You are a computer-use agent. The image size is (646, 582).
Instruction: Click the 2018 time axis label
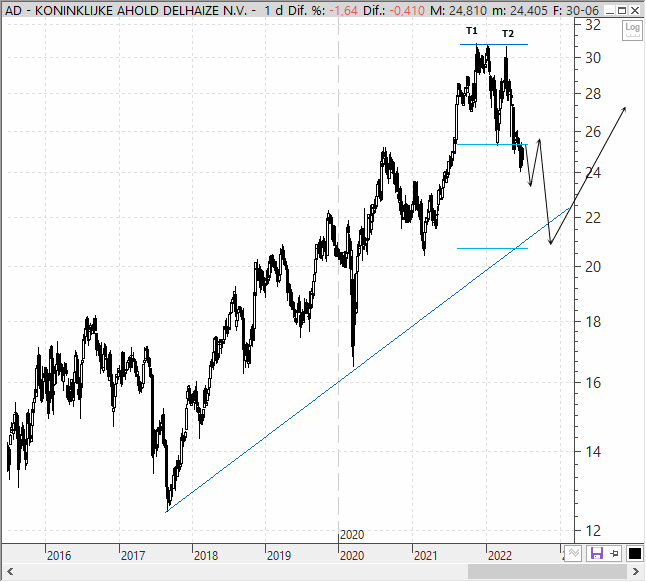click(206, 556)
